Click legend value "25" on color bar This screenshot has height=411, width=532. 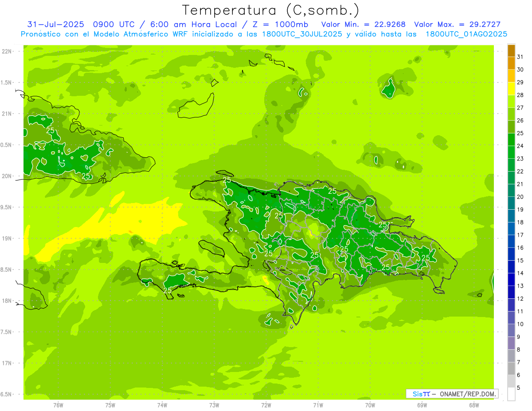[520, 133]
